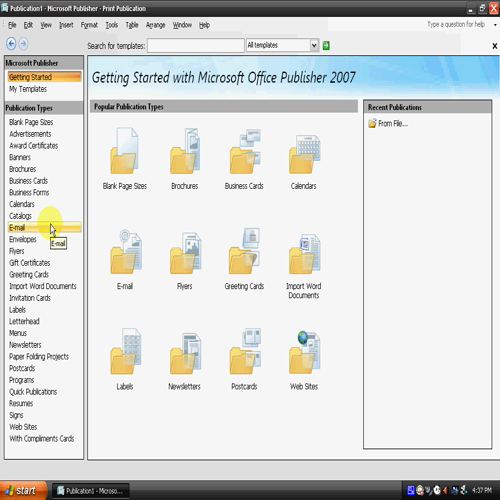The width and height of the screenshot is (500, 500).
Task: Select Envelopes in the sidebar list
Action: tap(23, 239)
